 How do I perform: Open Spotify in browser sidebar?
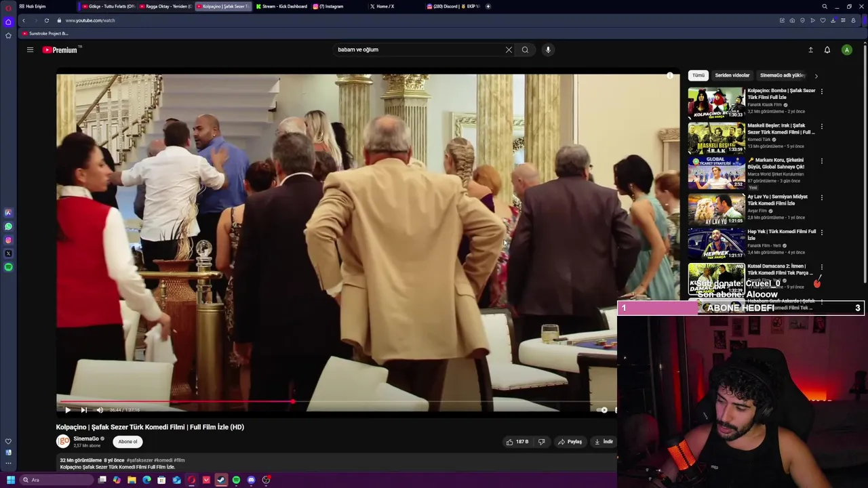point(8,267)
